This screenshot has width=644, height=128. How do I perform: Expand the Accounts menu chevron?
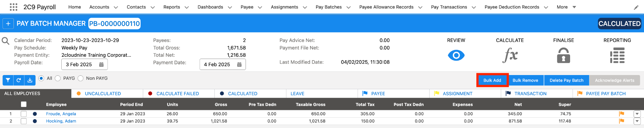(116, 7)
